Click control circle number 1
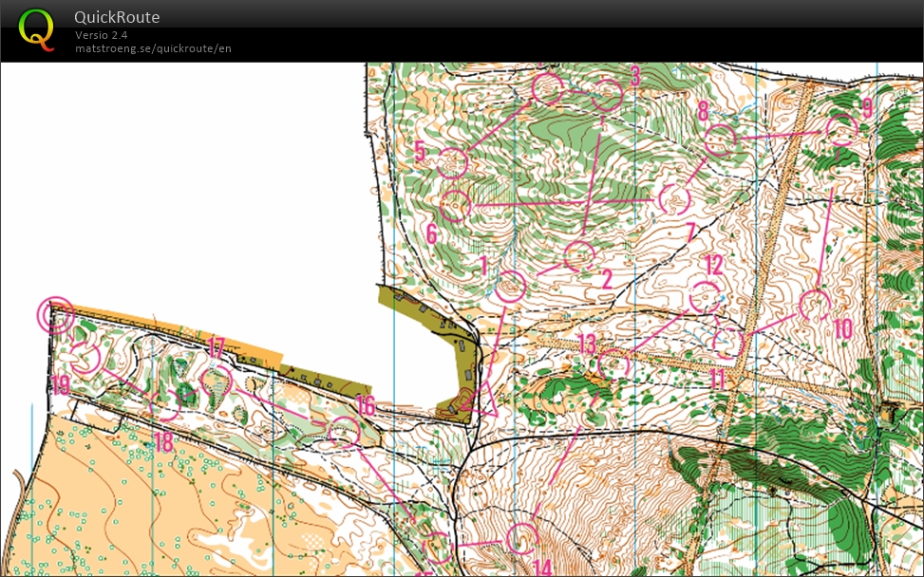Image resolution: width=924 pixels, height=577 pixels. (511, 287)
